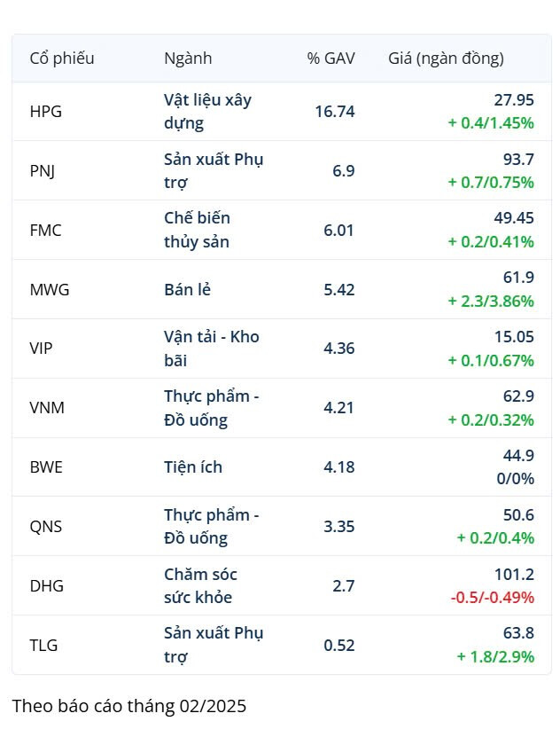Click the "Bán lẻ" industry cell

(187, 289)
